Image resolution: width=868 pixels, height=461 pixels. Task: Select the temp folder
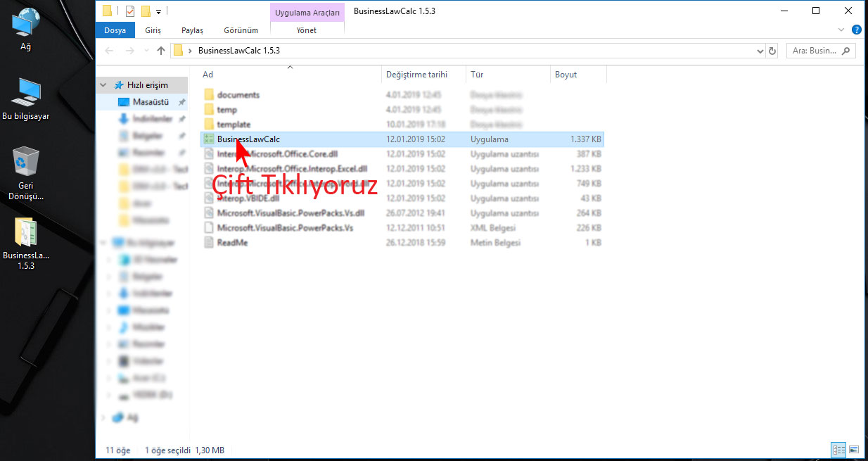coord(226,110)
